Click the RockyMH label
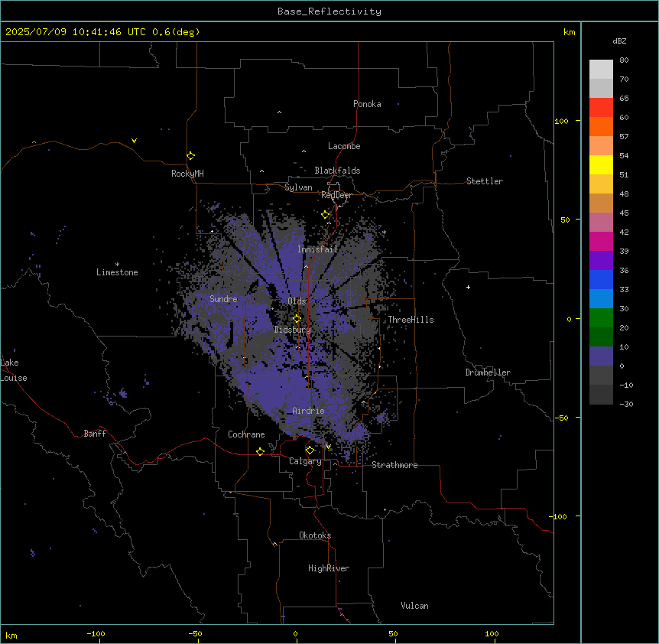 coord(187,174)
